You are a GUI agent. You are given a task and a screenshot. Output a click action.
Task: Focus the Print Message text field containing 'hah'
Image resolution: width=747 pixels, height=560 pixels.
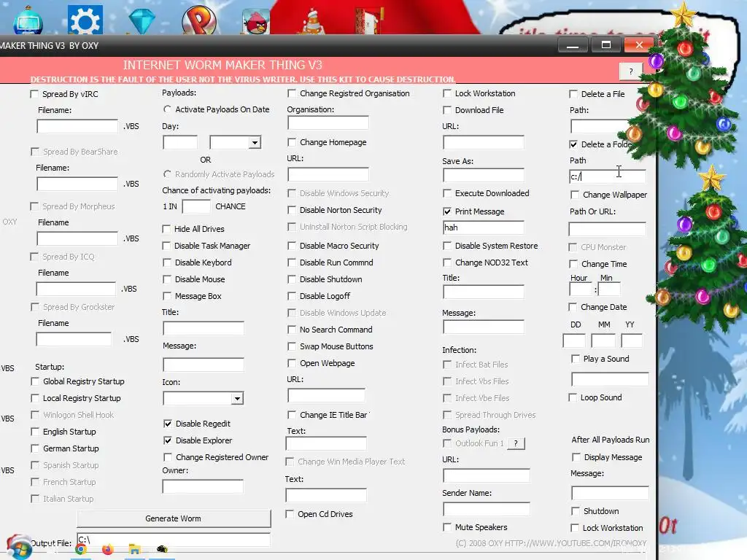tap(484, 227)
